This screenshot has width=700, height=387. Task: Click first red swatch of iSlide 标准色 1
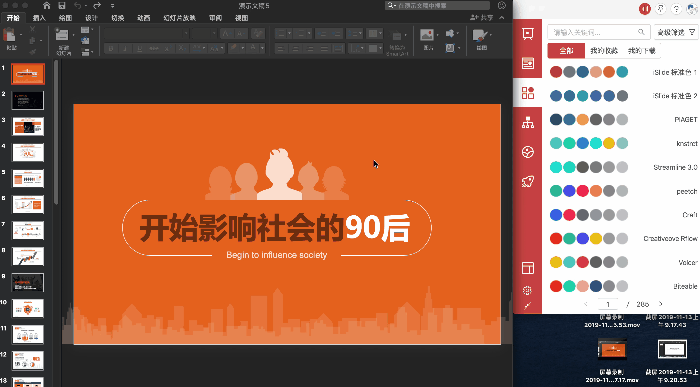556,72
